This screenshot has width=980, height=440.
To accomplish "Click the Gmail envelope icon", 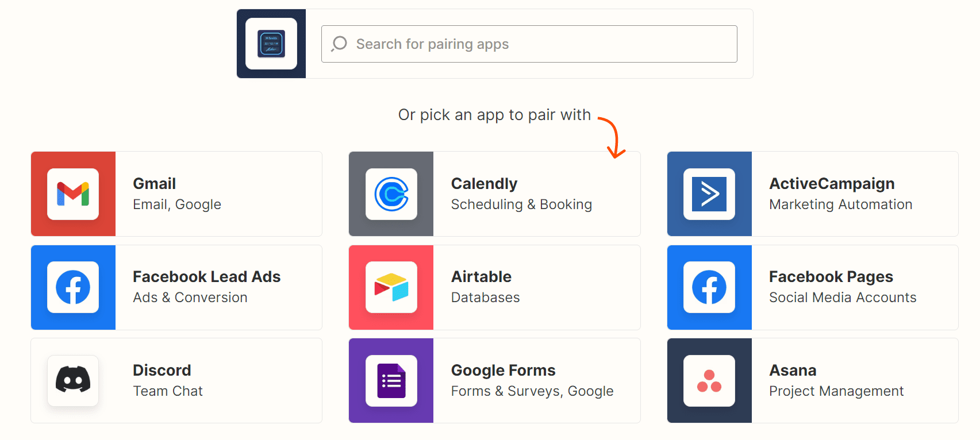I will pos(73,194).
